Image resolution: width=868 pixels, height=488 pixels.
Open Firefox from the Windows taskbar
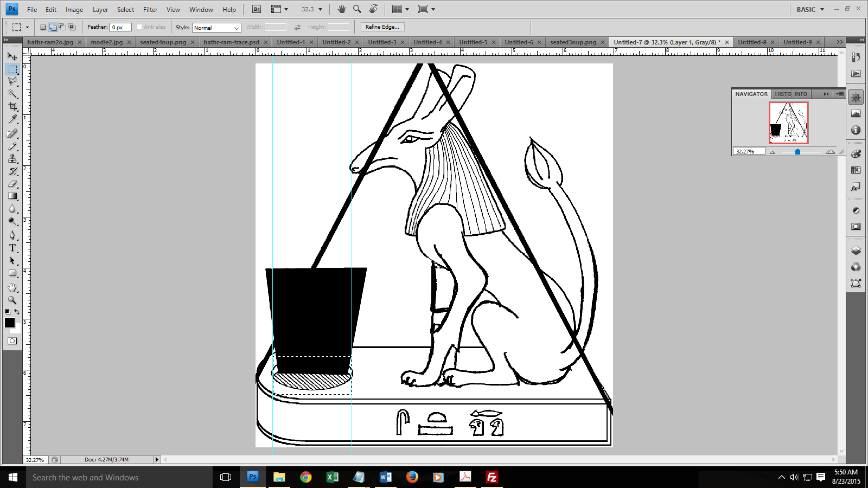[x=412, y=477]
